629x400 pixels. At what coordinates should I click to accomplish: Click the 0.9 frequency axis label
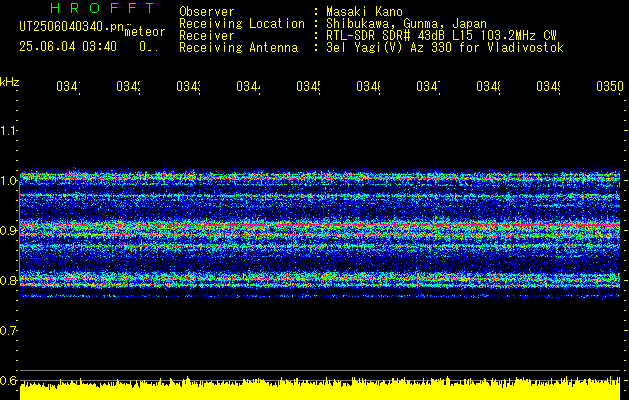point(8,230)
